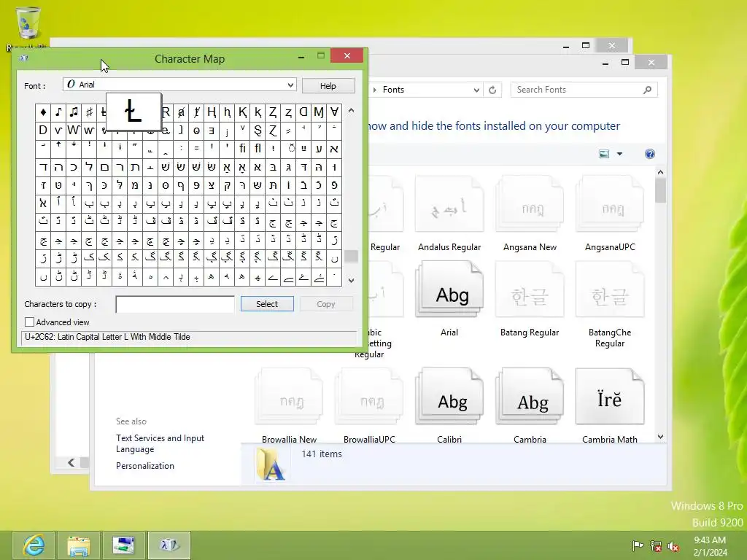Screen dimensions: 747x560
Task: Choose the 'fi' ligature character
Action: pos(242,149)
